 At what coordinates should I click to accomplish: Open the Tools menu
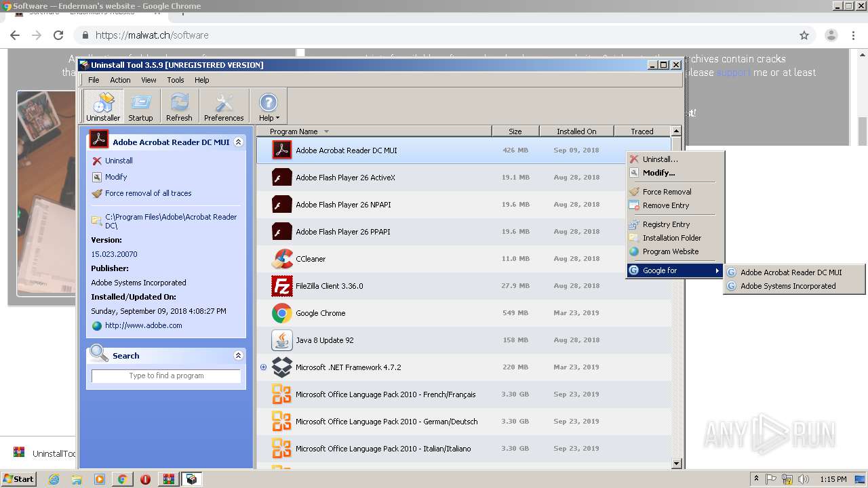[x=176, y=80]
